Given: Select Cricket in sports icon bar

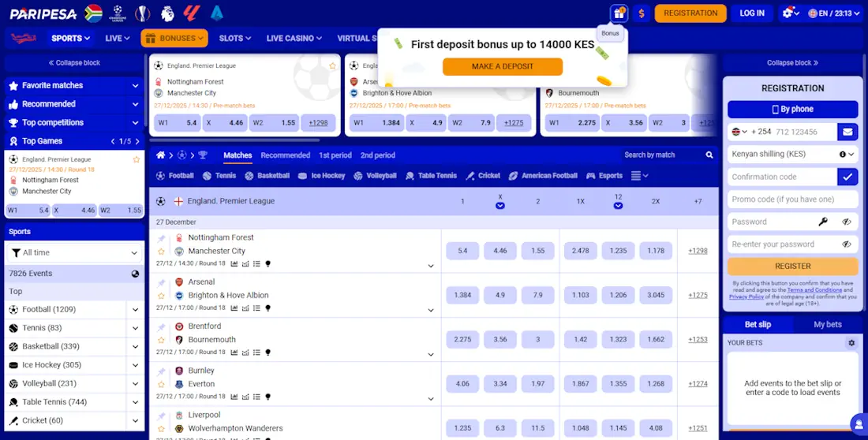Looking at the screenshot, I should point(483,175).
